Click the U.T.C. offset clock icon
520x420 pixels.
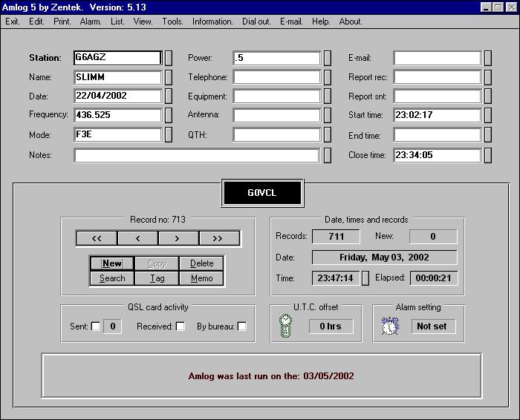coord(285,326)
